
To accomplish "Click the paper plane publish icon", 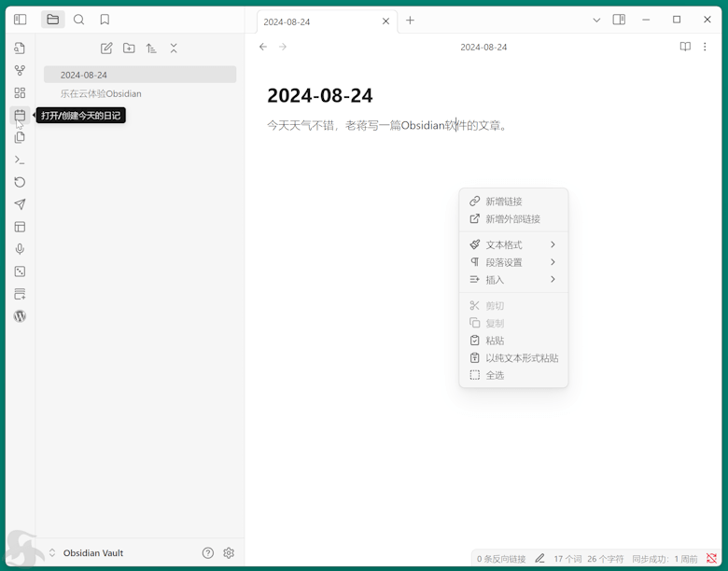I will (20, 204).
